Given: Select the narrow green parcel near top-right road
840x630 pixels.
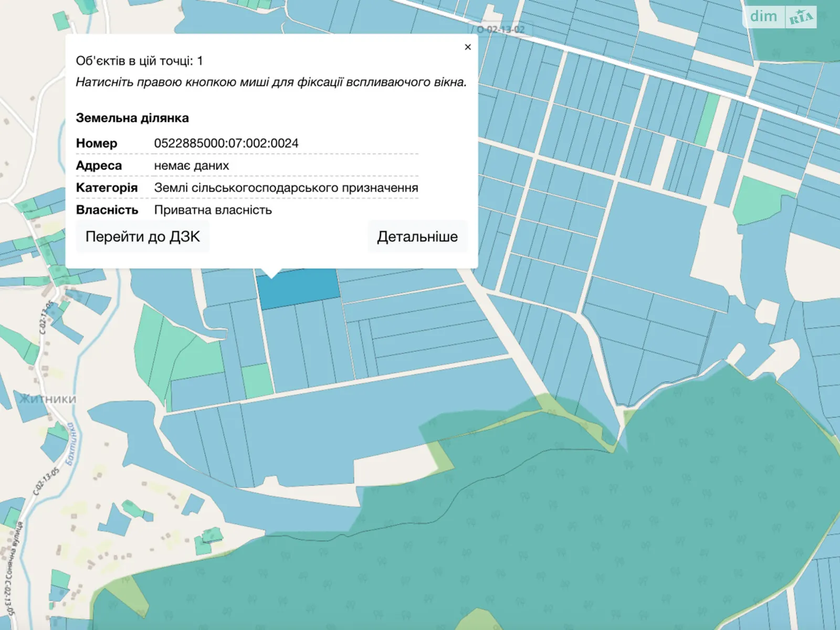Looking at the screenshot, I should [x=707, y=120].
